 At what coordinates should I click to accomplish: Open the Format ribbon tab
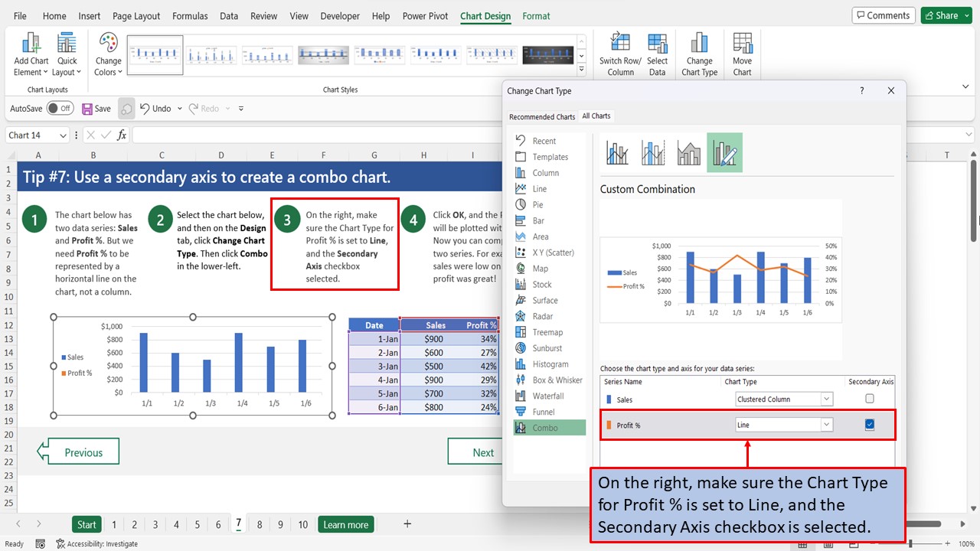click(536, 15)
